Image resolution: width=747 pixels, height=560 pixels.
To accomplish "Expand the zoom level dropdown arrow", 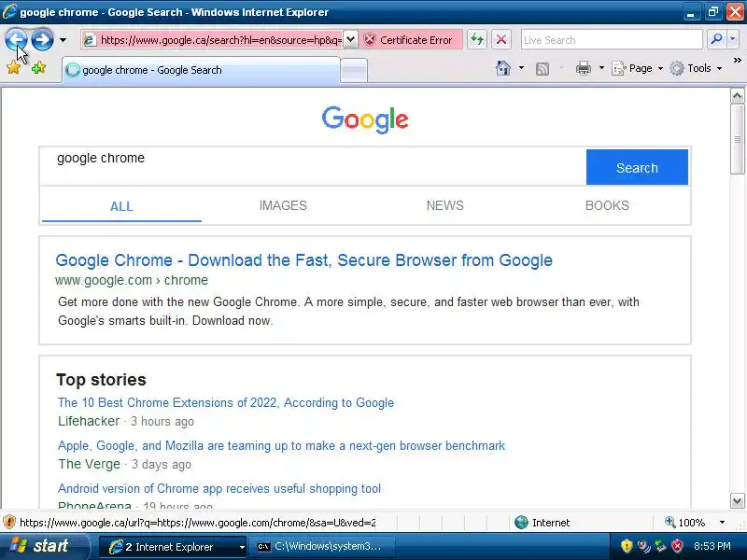I will pyautogui.click(x=722, y=523).
